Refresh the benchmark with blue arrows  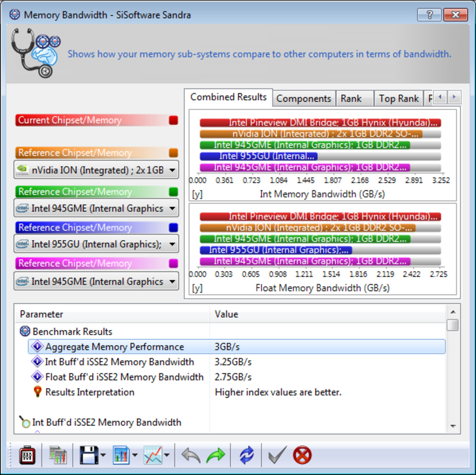pos(247,455)
